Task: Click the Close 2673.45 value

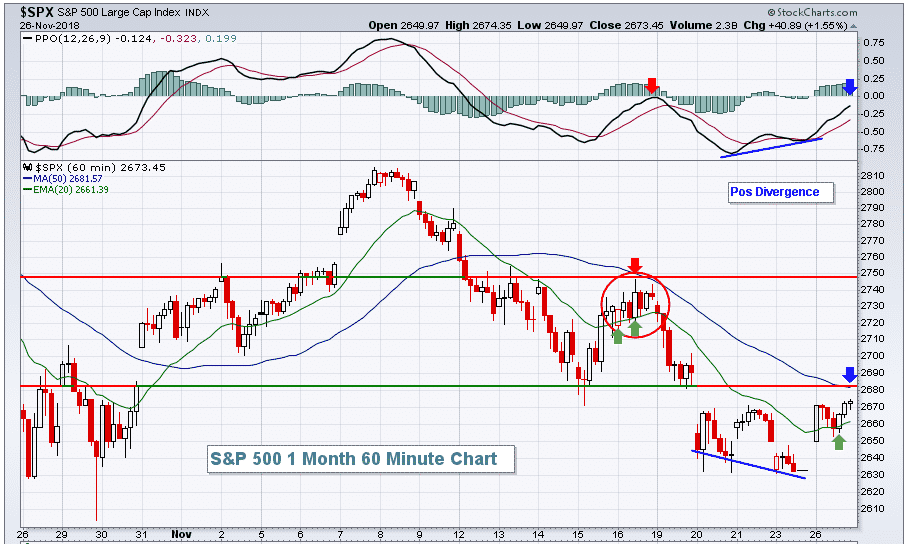Action: tap(626, 26)
